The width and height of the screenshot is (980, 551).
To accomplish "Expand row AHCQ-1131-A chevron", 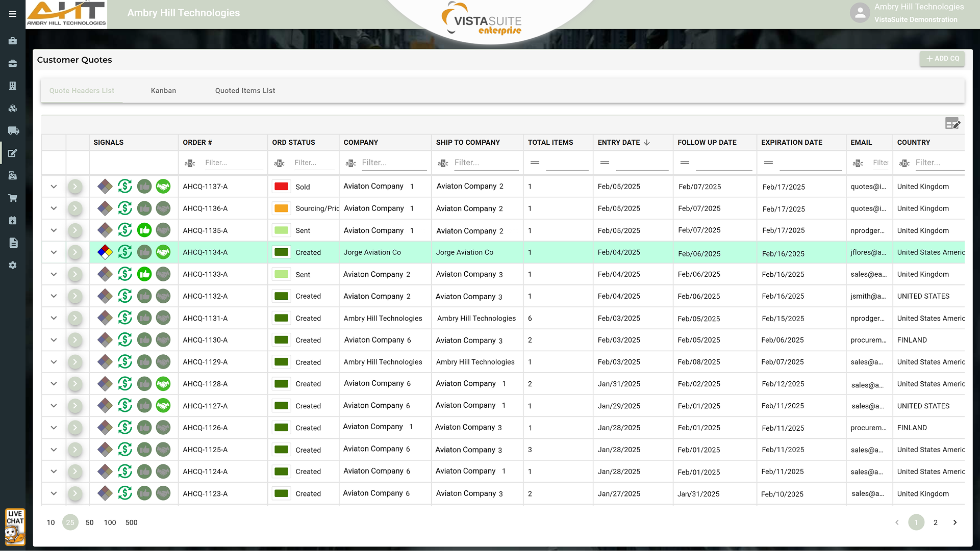I will 54,318.
